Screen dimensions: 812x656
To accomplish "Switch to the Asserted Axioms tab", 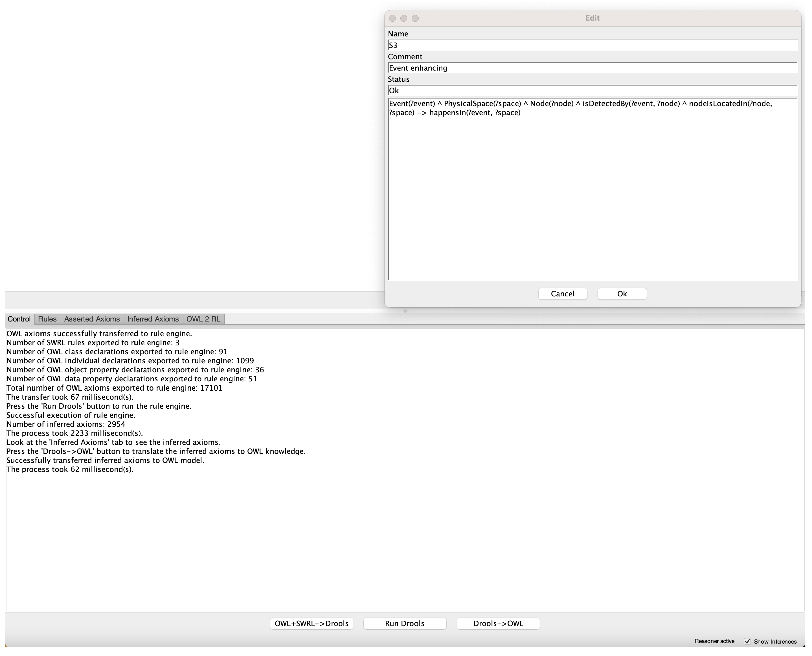I will click(92, 319).
